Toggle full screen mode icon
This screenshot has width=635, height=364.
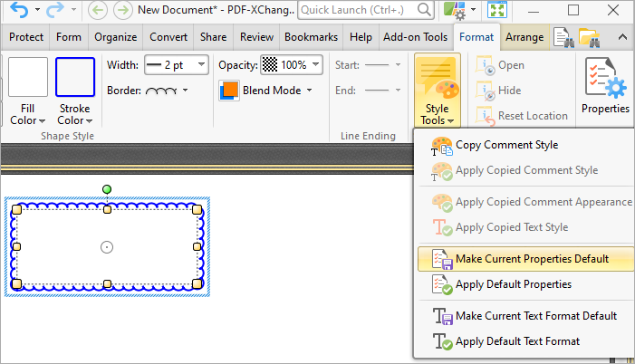tap(497, 10)
